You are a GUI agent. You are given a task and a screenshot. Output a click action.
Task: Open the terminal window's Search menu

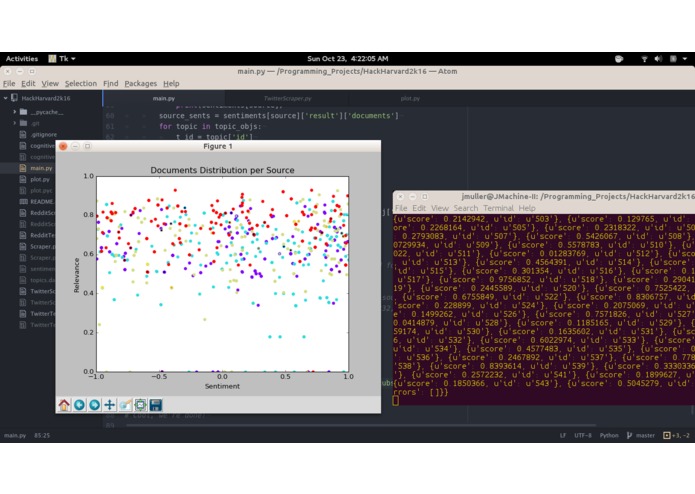click(x=465, y=208)
